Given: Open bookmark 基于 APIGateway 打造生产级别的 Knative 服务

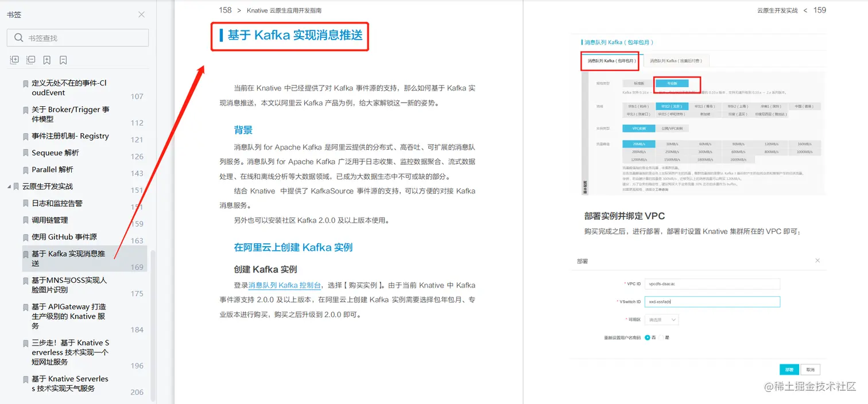Looking at the screenshot, I should point(69,316).
